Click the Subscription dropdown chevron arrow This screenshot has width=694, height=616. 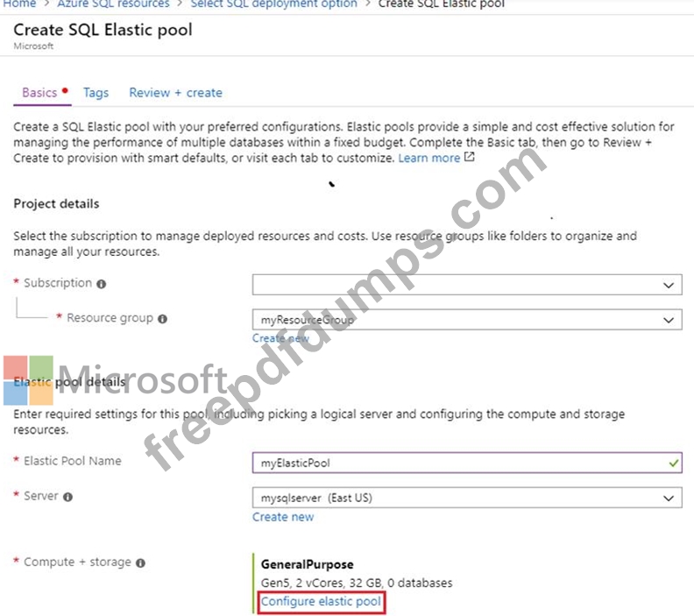[669, 286]
